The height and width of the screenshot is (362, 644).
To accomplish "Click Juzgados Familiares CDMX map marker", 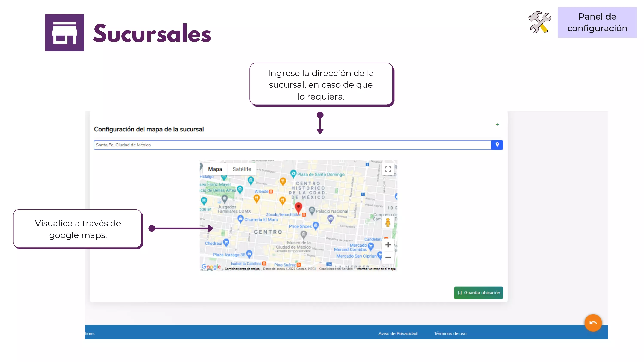I will point(225,199).
